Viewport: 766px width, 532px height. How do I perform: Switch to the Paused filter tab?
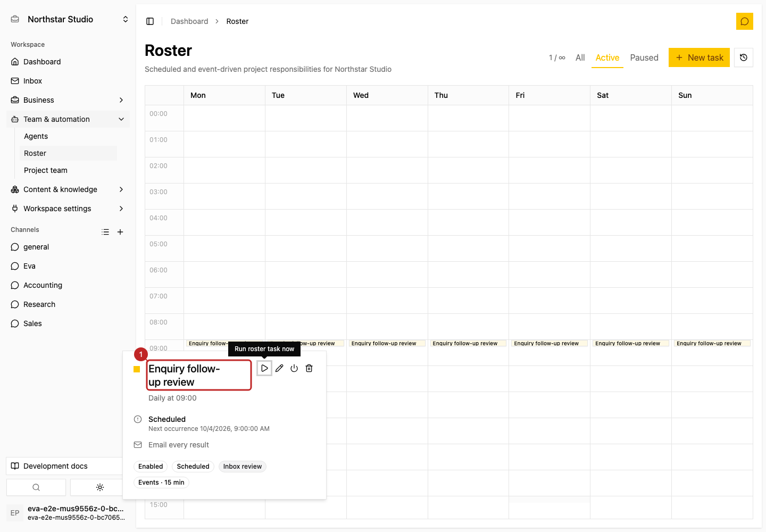(644, 57)
